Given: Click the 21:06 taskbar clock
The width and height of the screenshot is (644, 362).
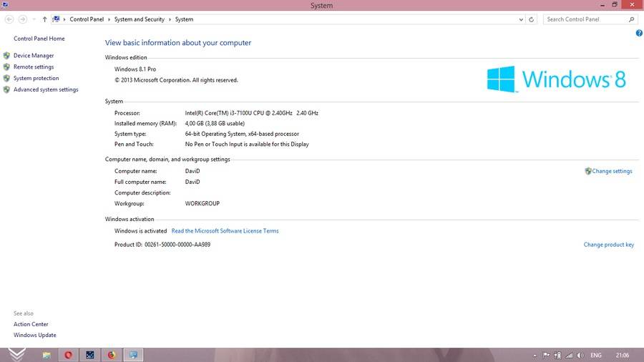Looking at the screenshot, I should click(623, 356).
